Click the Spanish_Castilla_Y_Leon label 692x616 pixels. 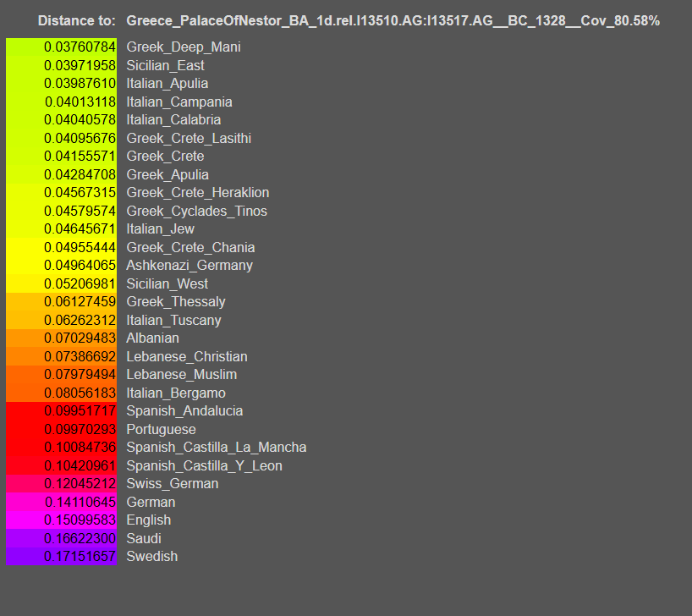coord(204,466)
